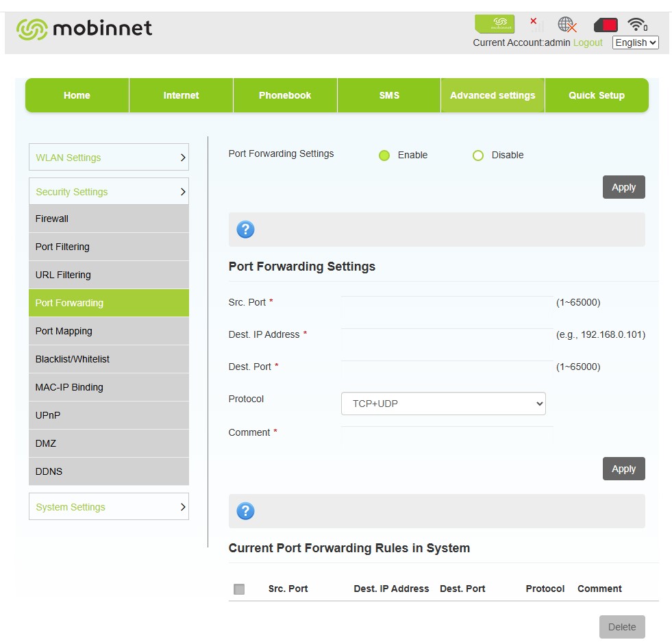Image resolution: width=672 pixels, height=642 pixels.
Task: Open Port Mapping in the sidebar
Action: tap(109, 331)
